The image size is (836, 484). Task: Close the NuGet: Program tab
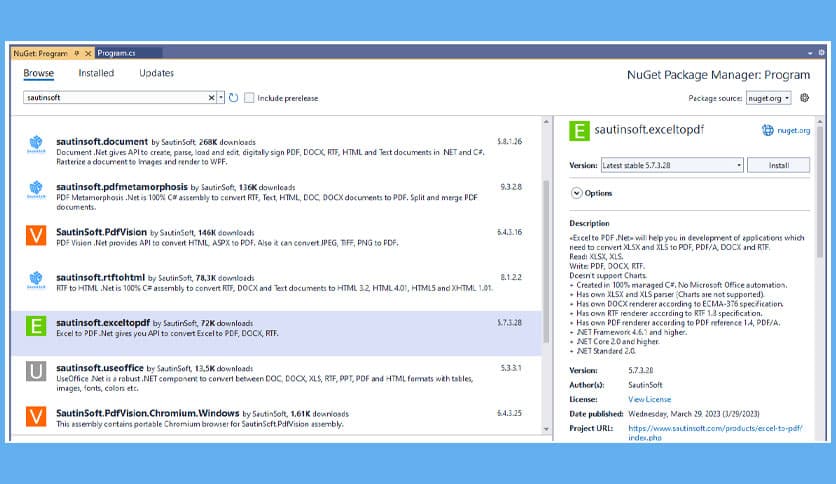88,53
